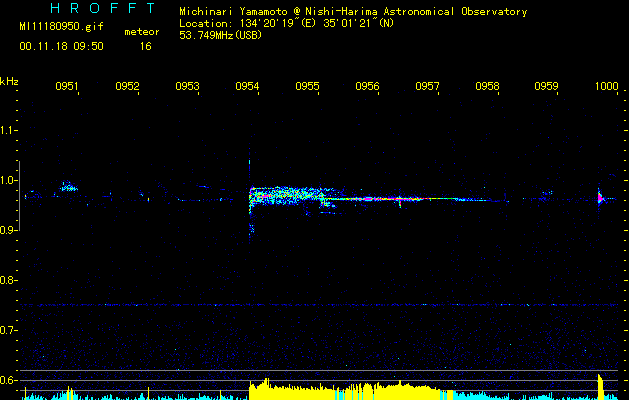This screenshot has width=629, height=400.
Task: Click the 0953 time axis marker
Action: click(x=187, y=86)
